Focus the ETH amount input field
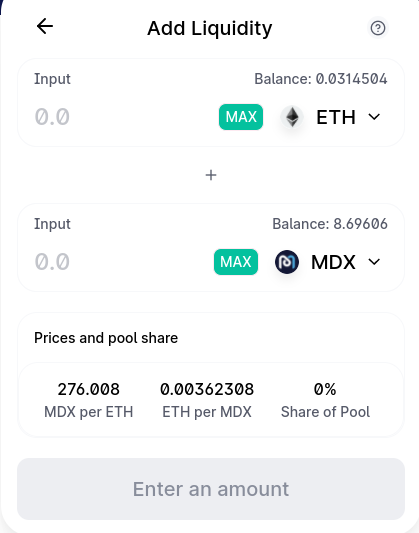Screen dimensions: 419x533 click(122, 117)
